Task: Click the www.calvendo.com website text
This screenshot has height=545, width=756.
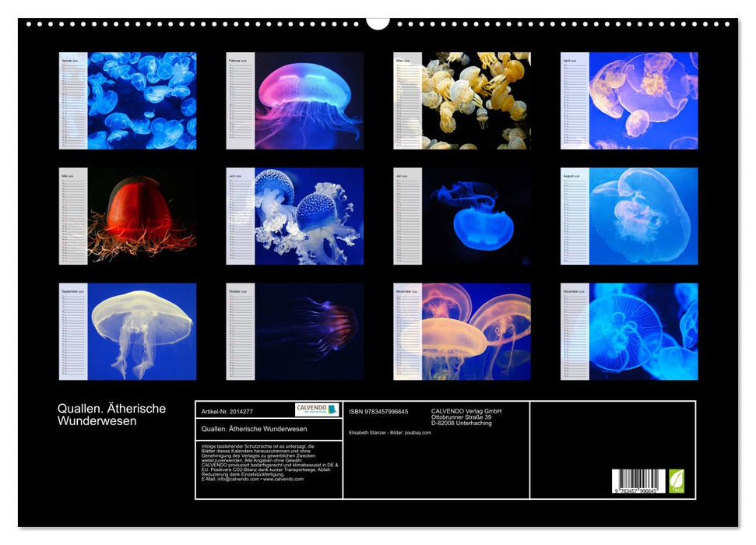Action: coord(282,479)
